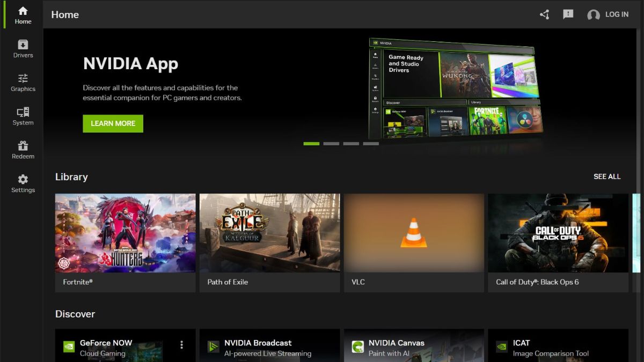Screen dimensions: 644x362
Task: Open the NVIDIA Broadcast card title
Action: coord(258,343)
